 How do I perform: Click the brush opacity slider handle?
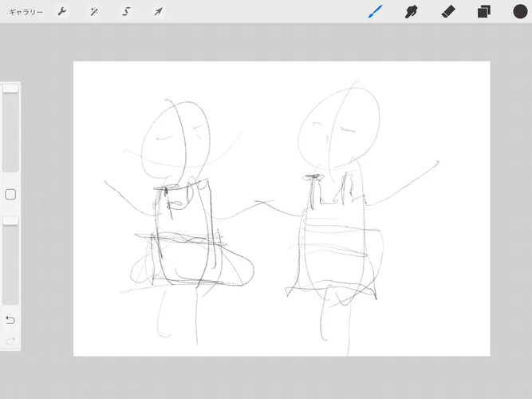[10, 220]
